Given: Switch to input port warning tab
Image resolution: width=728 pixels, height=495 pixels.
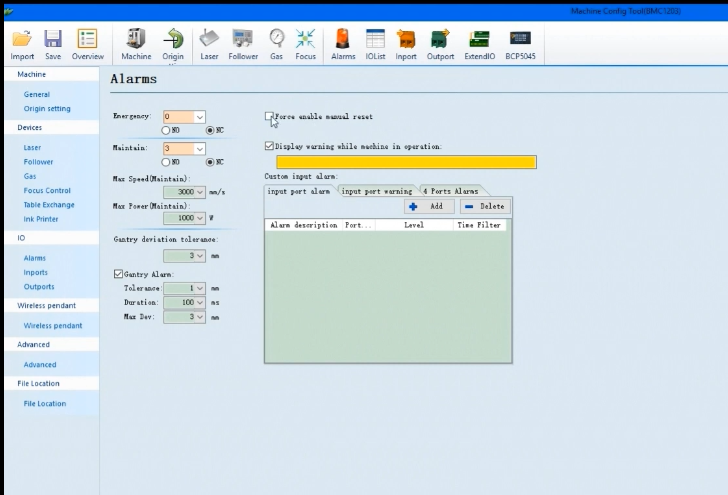Looking at the screenshot, I should [377, 190].
